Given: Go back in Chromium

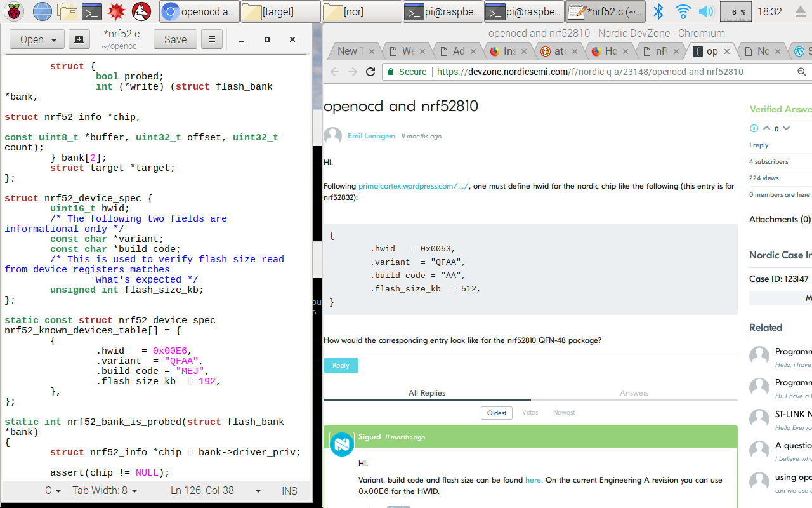Looking at the screenshot, I should [335, 72].
